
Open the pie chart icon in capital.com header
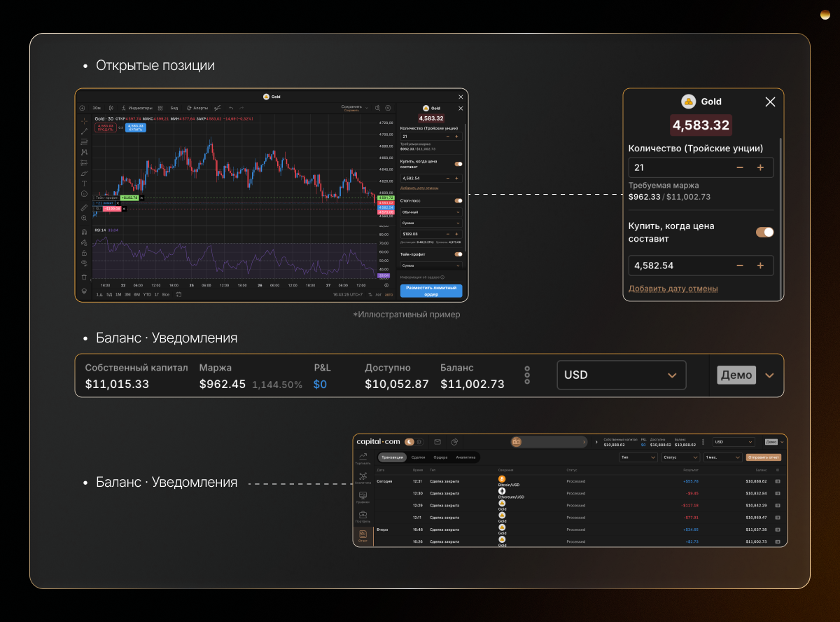[x=454, y=442]
